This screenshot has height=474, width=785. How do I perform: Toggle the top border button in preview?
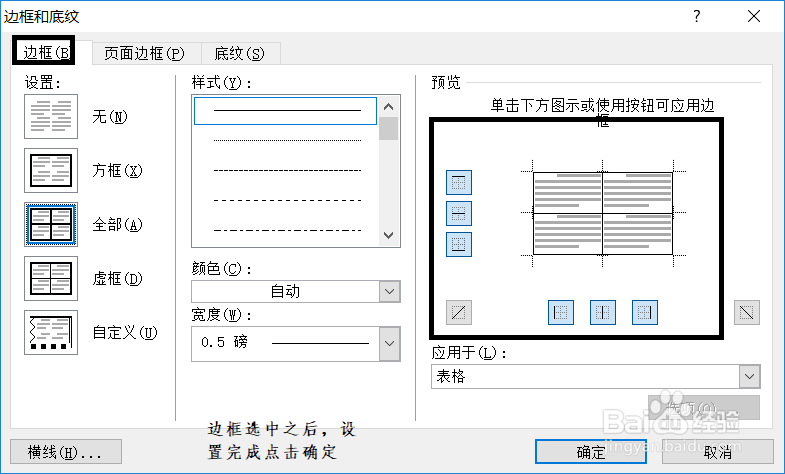459,182
